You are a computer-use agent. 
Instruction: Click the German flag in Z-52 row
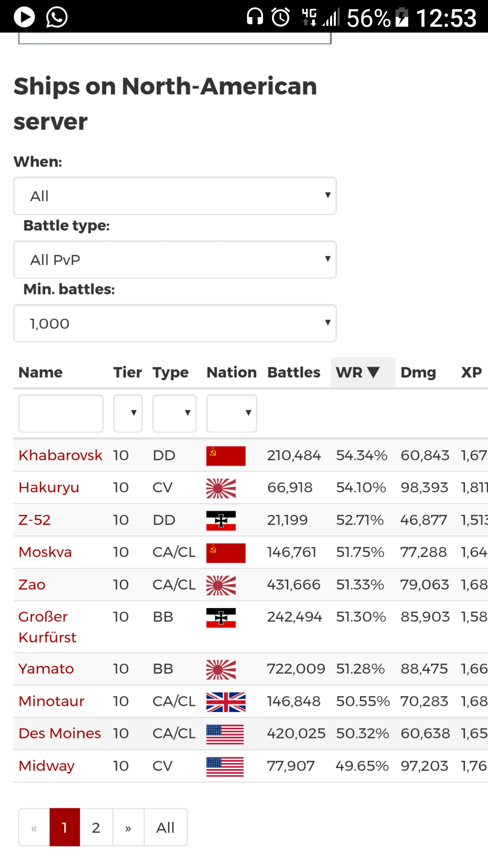pos(221,520)
